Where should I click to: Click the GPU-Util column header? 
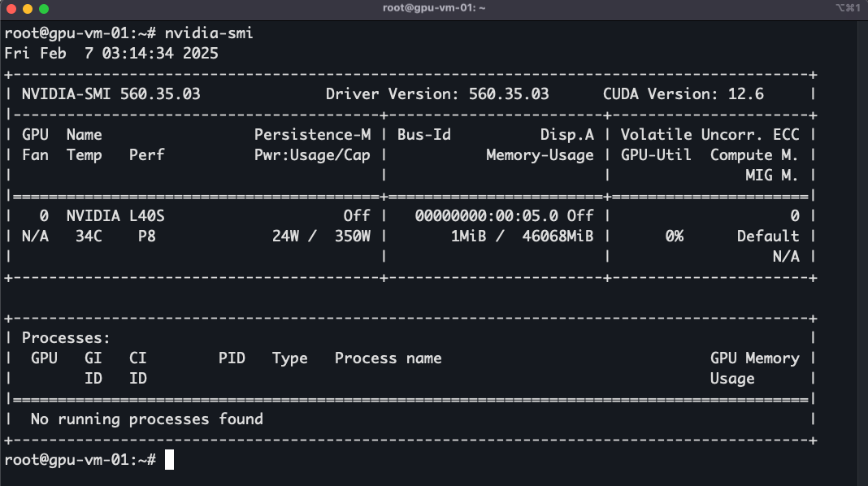click(656, 155)
